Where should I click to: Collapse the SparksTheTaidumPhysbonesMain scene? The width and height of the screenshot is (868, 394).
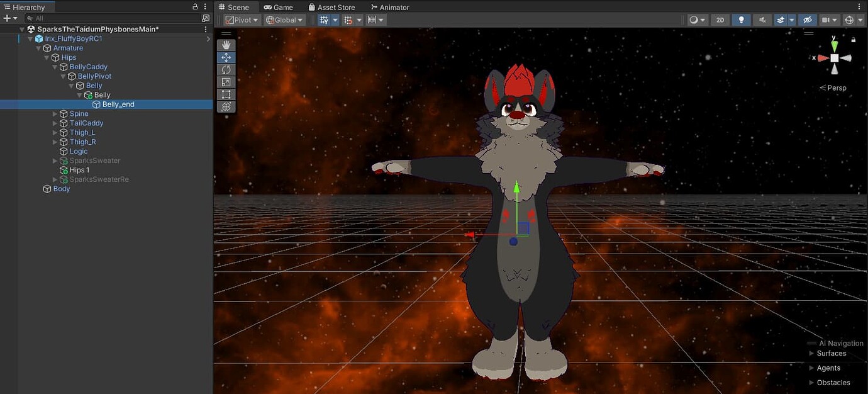tap(22, 29)
